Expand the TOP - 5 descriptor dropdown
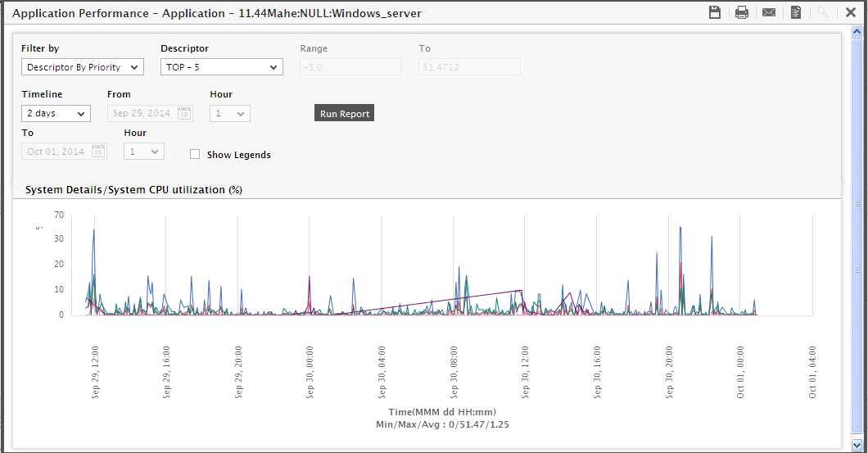 pos(221,67)
